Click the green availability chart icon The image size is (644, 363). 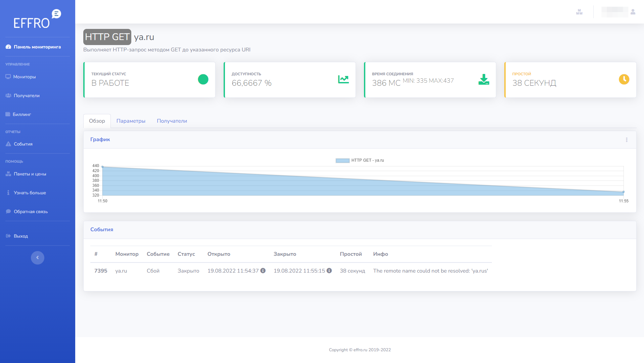(343, 79)
